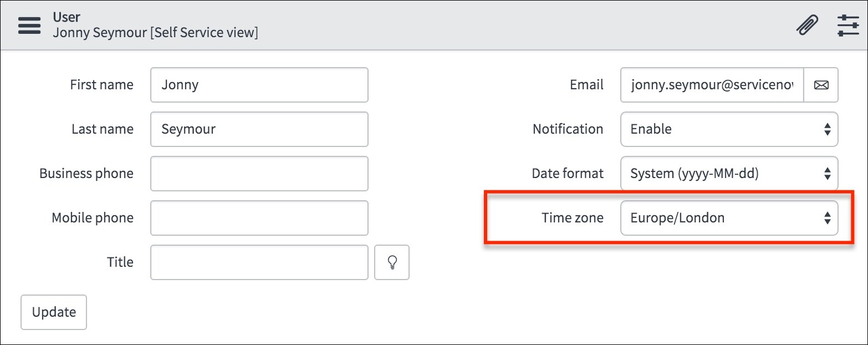Click the Email address text field
The image size is (868, 345).
tap(712, 85)
